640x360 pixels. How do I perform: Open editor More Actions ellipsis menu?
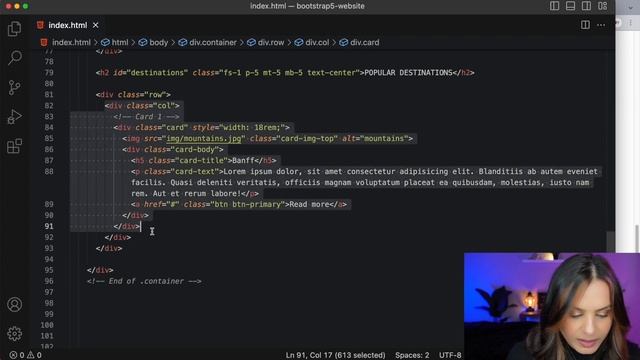(601, 25)
